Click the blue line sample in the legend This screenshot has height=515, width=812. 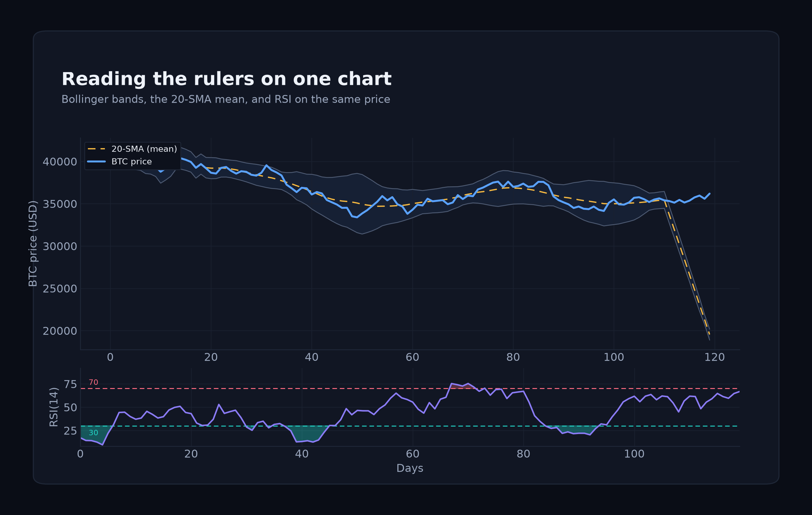(x=96, y=162)
